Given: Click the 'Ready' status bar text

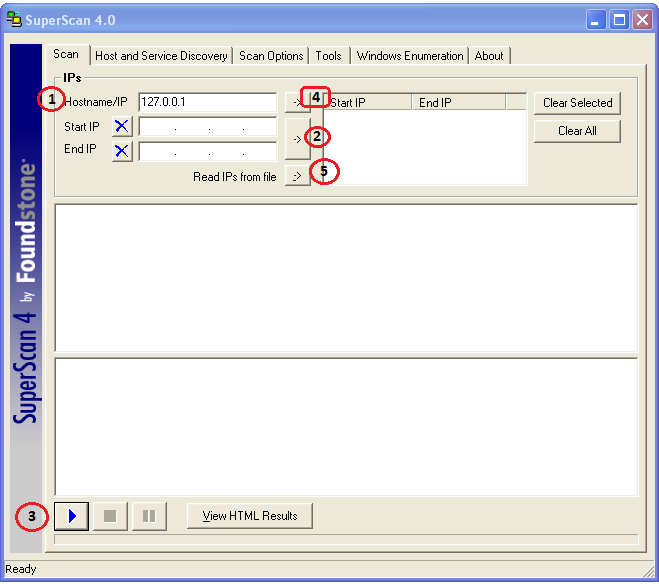Looking at the screenshot, I should click(21, 569).
